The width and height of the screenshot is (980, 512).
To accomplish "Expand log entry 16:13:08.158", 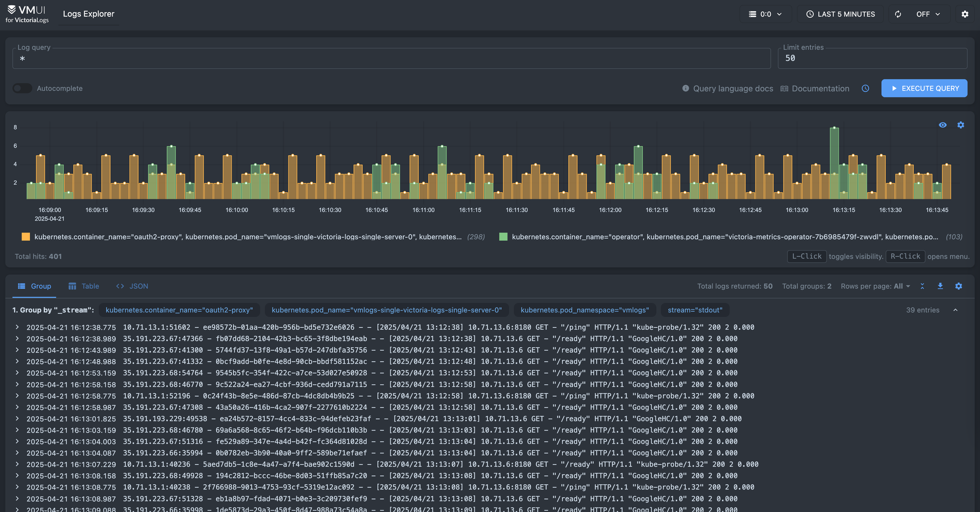I will pyautogui.click(x=17, y=476).
